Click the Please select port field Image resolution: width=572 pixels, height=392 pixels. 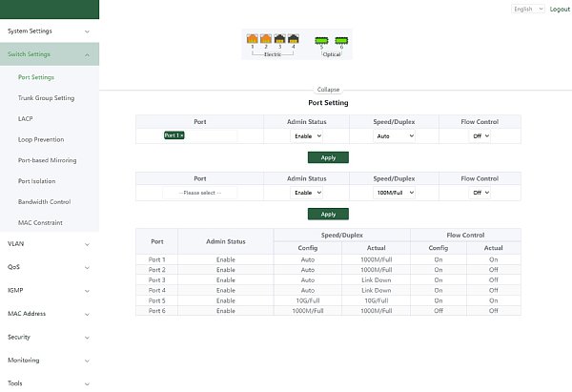[x=199, y=192]
